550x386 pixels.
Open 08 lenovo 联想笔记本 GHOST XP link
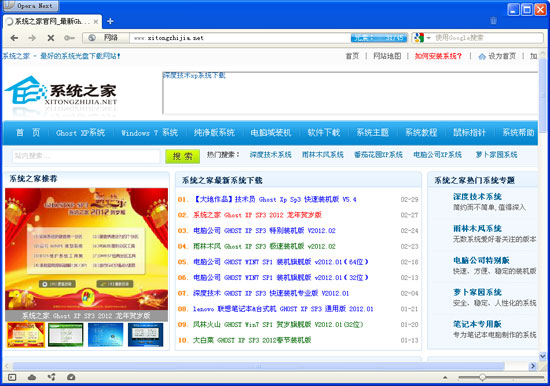283,309
